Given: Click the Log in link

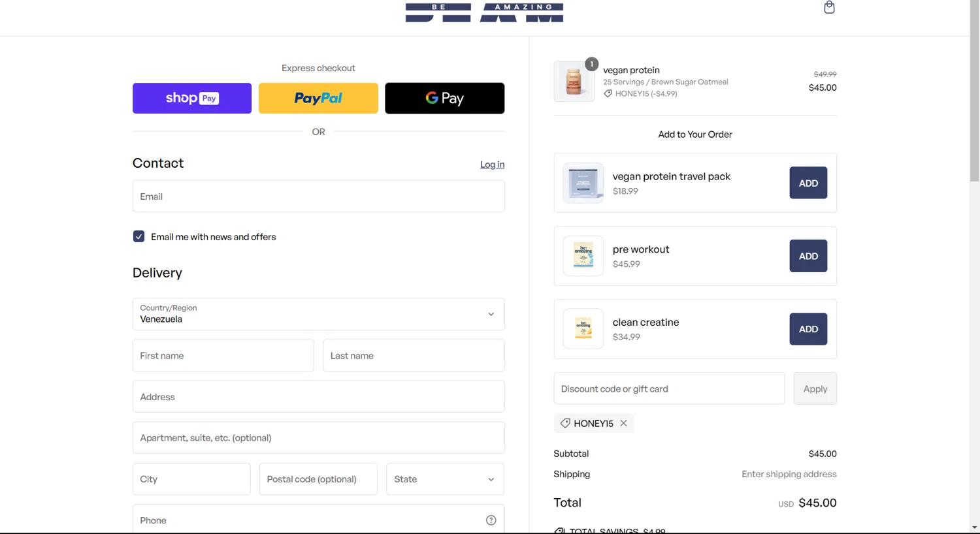Looking at the screenshot, I should (492, 165).
